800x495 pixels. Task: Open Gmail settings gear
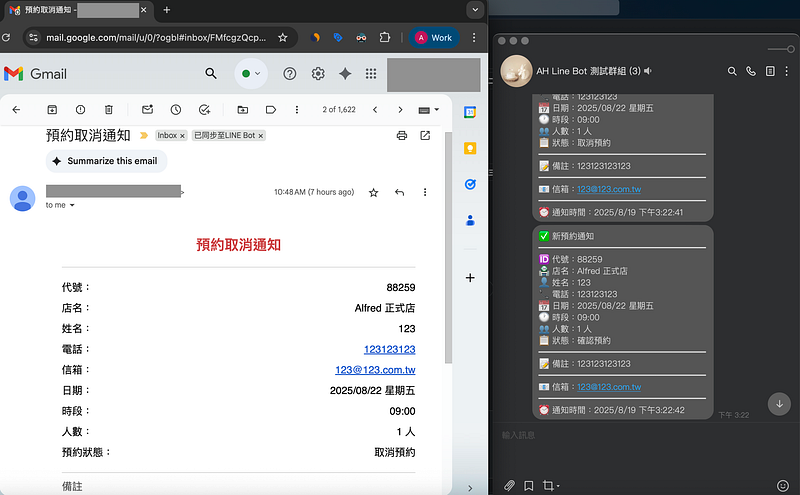(318, 73)
